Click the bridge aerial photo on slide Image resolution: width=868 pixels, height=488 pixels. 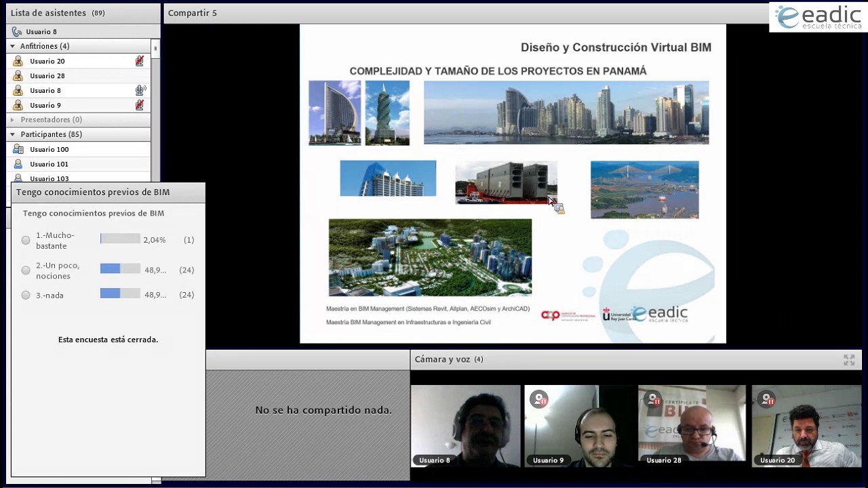[644, 190]
